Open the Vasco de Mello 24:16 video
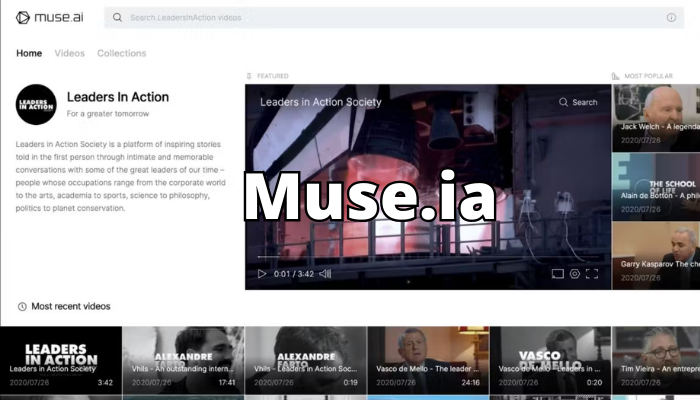The height and width of the screenshot is (400, 700). tap(428, 360)
